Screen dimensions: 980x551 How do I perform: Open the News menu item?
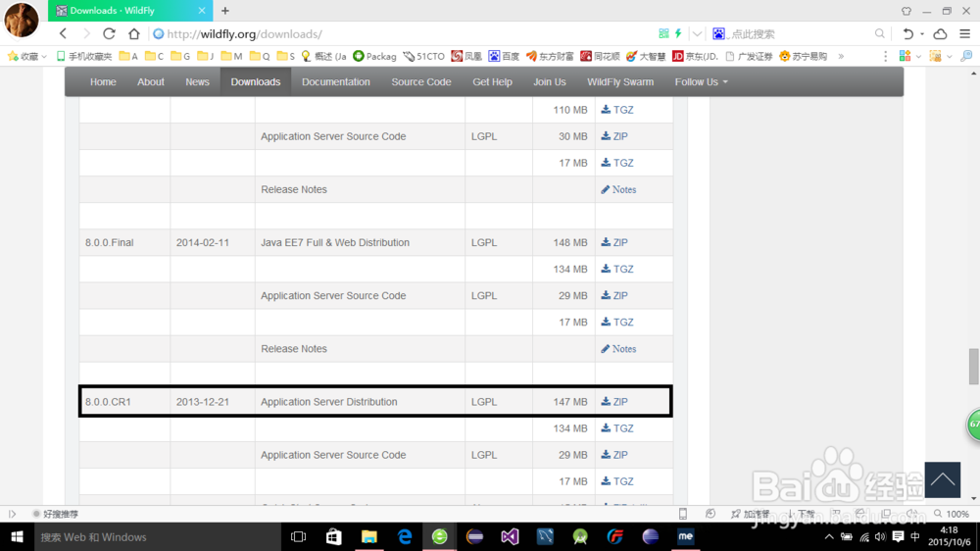tap(198, 82)
